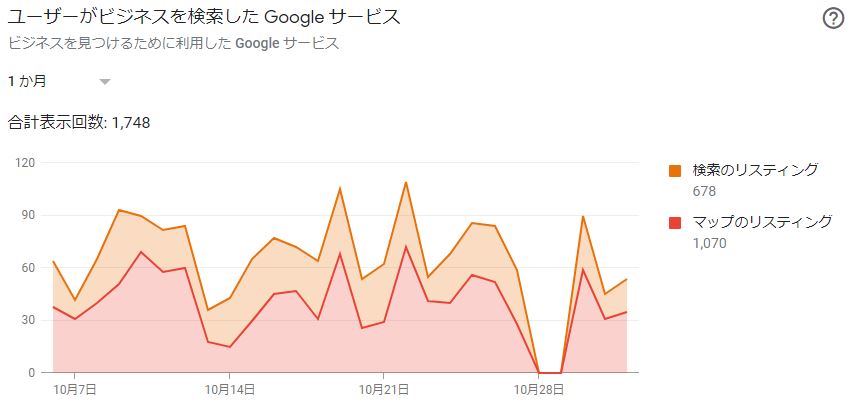The width and height of the screenshot is (853, 408).
Task: Select the 検索のリスティング legend label
Action: 755,170
